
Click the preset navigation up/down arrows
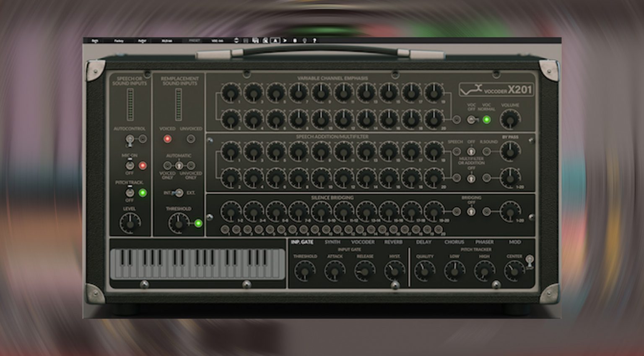[237, 41]
